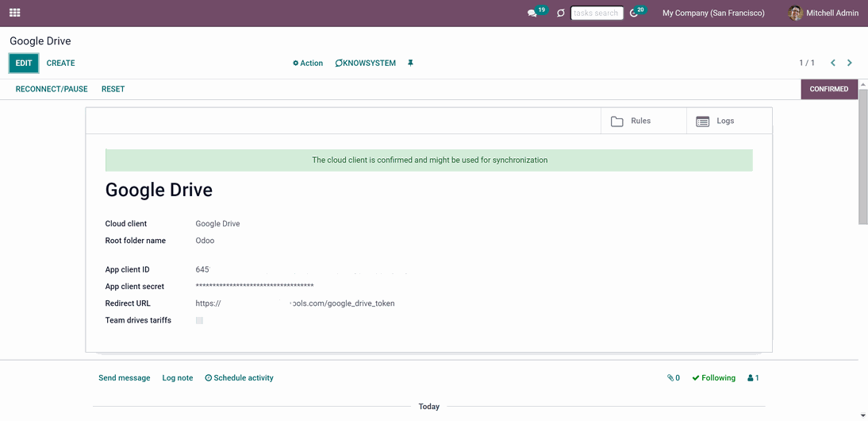Click the RESET button
Screen dimensions: 868x421
113,89
